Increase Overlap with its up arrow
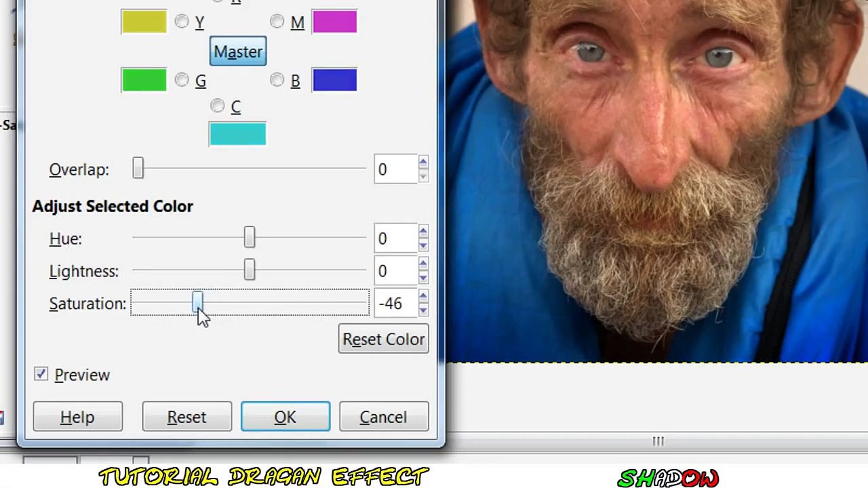The height and width of the screenshot is (488, 868). (423, 163)
